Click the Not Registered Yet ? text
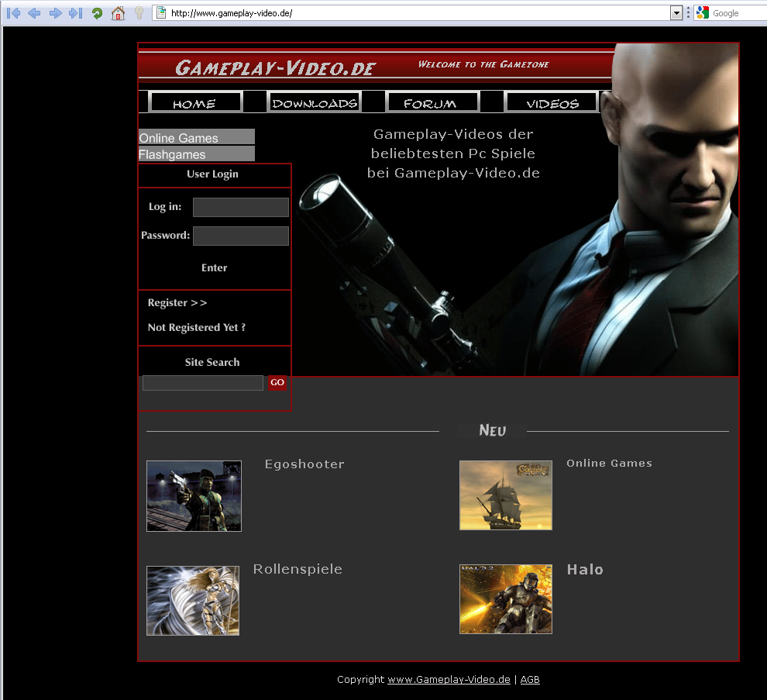The width and height of the screenshot is (767, 700). point(197,327)
